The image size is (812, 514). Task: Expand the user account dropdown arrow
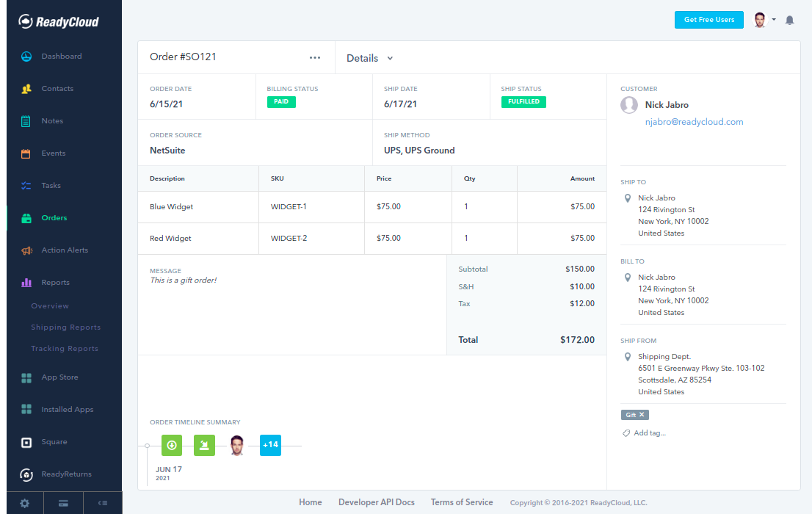coord(774,20)
